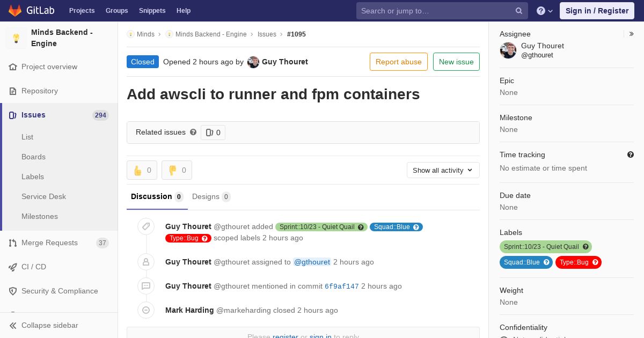Open the Projects menu

click(82, 11)
